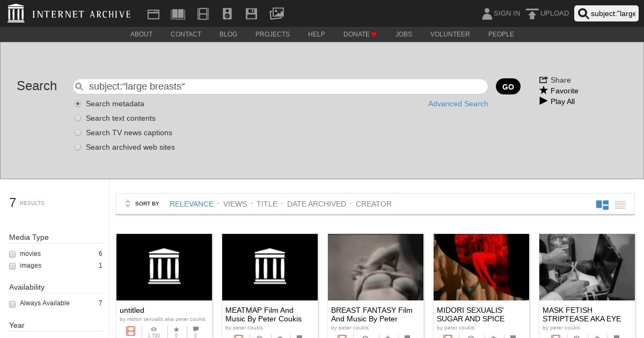Open the untitled item's thumbnail
This screenshot has width=644, height=338.
pyautogui.click(x=164, y=267)
